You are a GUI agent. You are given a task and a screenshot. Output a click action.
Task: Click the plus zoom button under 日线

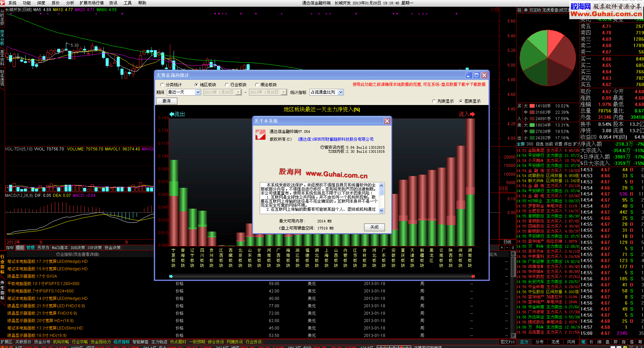pos(502,248)
